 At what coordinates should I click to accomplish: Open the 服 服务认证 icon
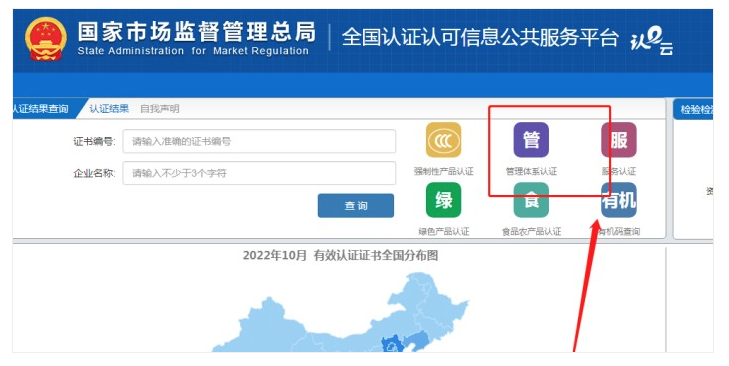(x=619, y=140)
